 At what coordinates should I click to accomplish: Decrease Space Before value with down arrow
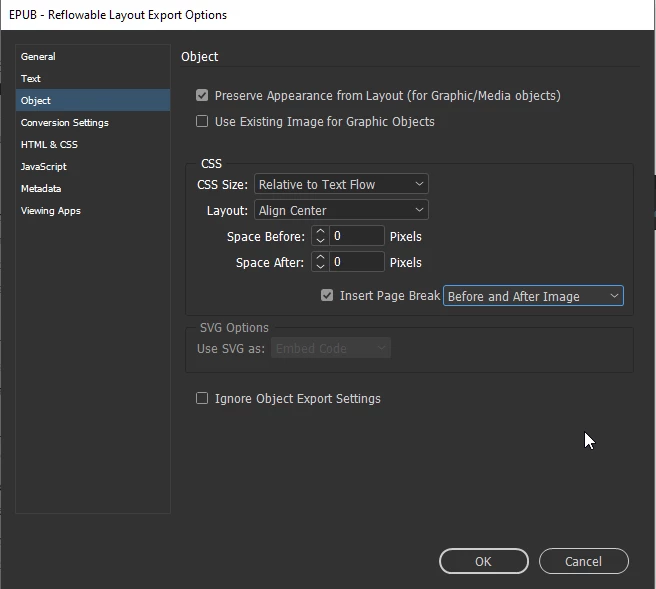coord(320,241)
